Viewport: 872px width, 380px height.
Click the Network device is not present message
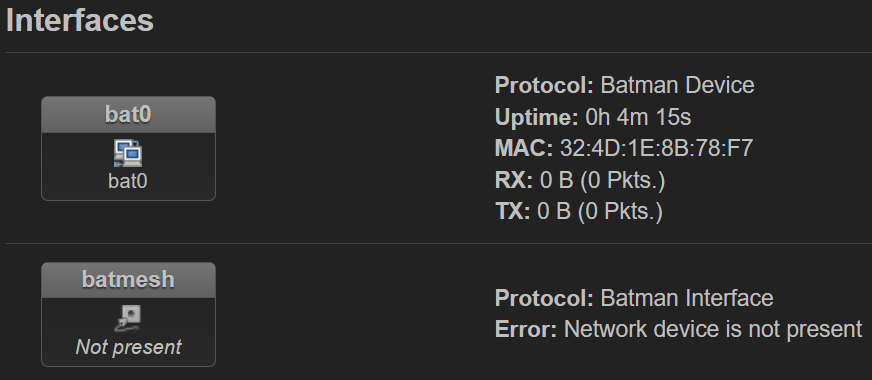coord(713,330)
